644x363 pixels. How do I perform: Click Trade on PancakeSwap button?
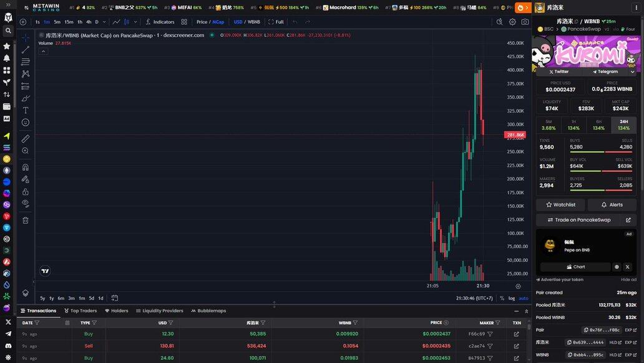click(x=578, y=220)
